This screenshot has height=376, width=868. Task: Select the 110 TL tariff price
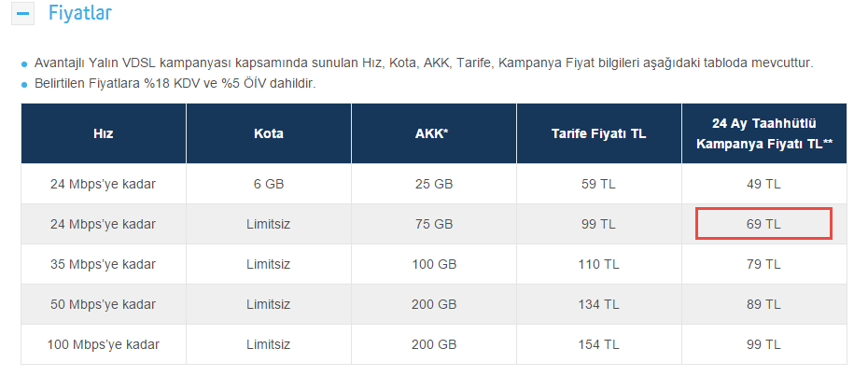tap(598, 264)
